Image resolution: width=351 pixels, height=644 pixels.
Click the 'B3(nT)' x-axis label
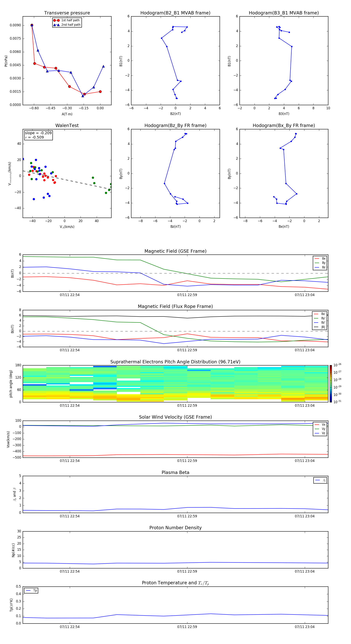pos(284,114)
